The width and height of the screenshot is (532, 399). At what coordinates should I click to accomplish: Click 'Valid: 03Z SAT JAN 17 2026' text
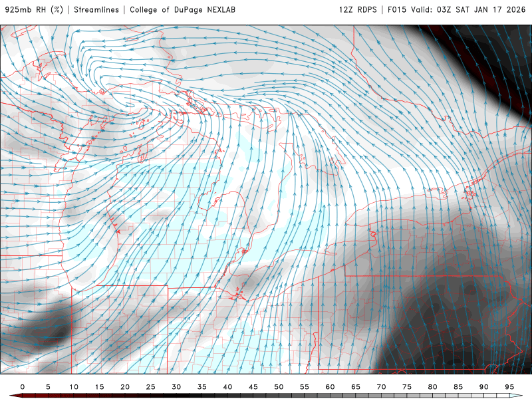coord(468,9)
